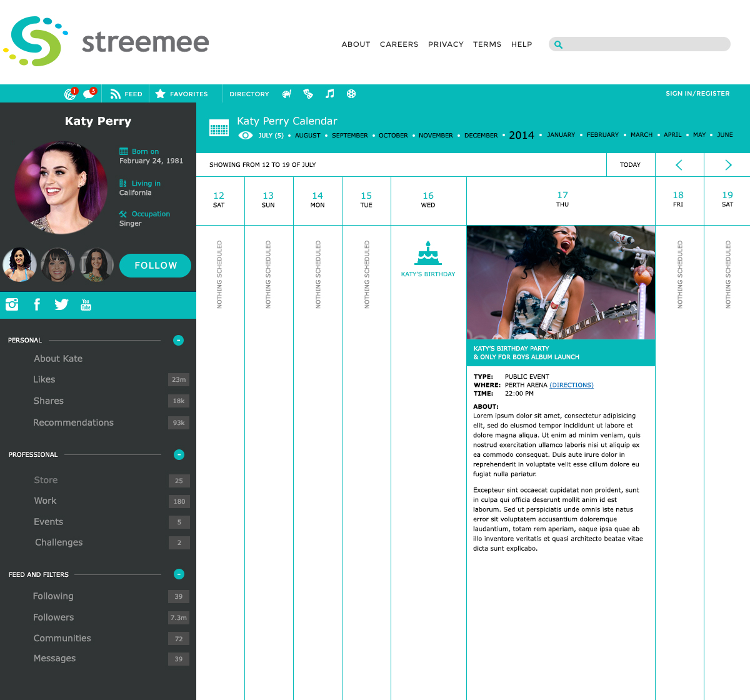Open the CAREERS menu item
The image size is (750, 700).
399,44
